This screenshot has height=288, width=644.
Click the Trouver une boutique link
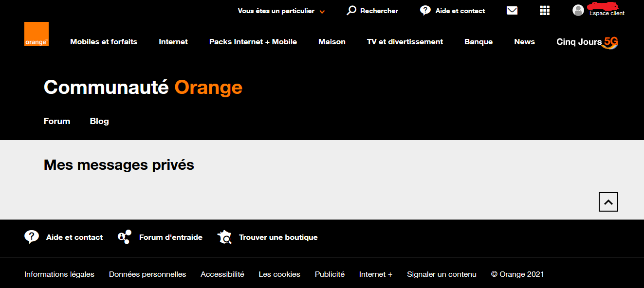pos(278,237)
